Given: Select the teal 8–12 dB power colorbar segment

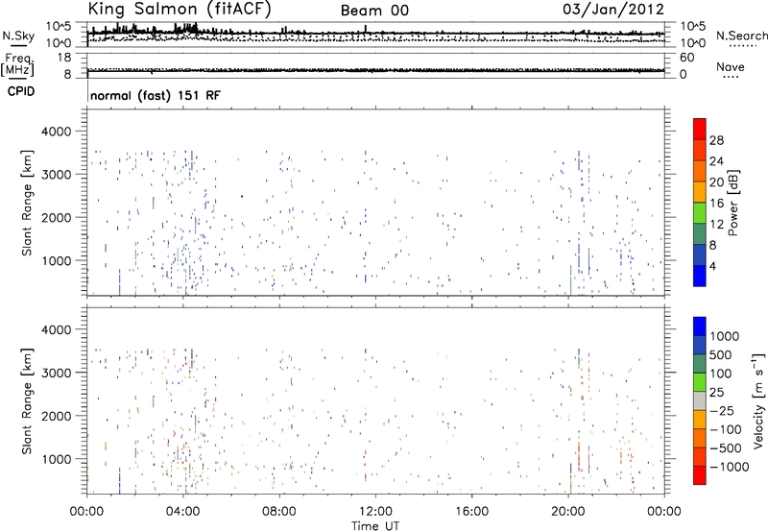Looking at the screenshot, I should [700, 234].
